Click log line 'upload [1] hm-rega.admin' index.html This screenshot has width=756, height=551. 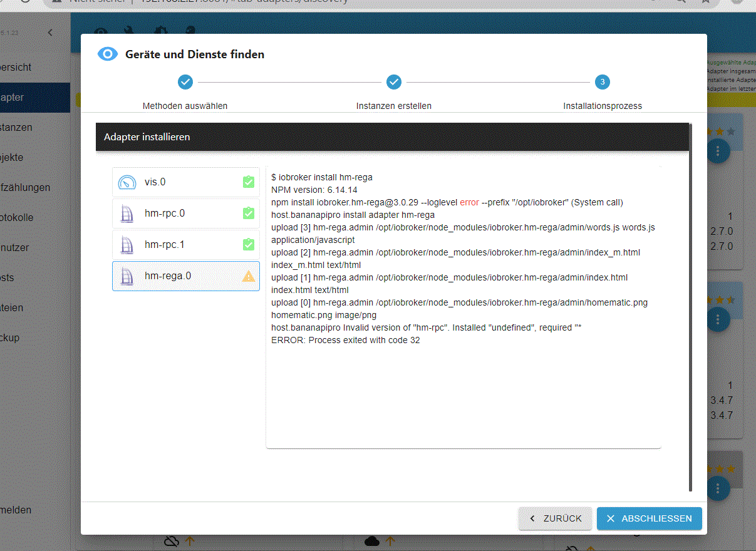(449, 284)
